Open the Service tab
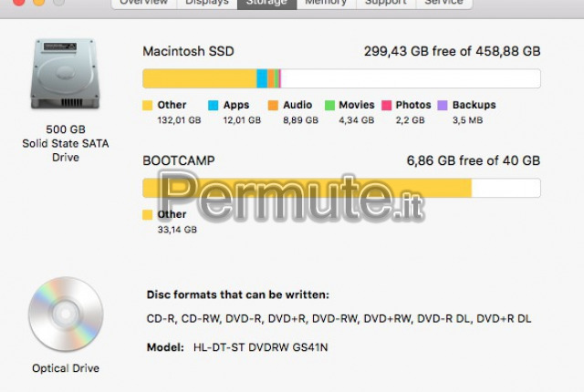 click(444, 3)
